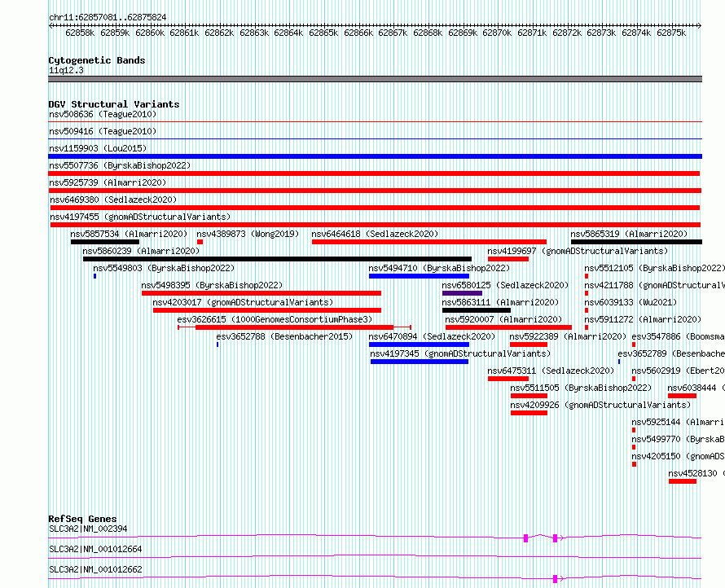Image resolution: width=725 pixels, height=588 pixels.
Task: Open variant nsv5925739 (Almarri2020)
Action: pos(108,182)
